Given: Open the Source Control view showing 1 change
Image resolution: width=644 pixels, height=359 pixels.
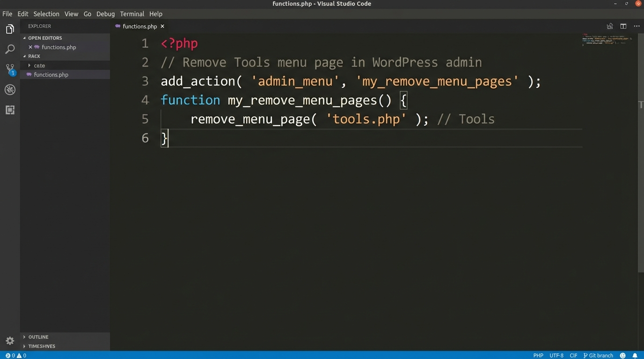Looking at the screenshot, I should [x=10, y=68].
